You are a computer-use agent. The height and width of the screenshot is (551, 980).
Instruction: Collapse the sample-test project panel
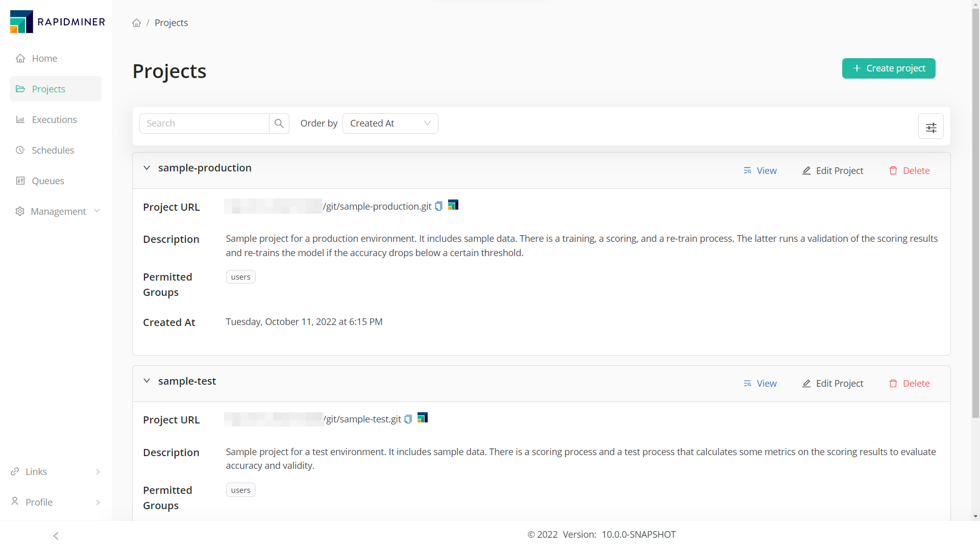coord(146,381)
